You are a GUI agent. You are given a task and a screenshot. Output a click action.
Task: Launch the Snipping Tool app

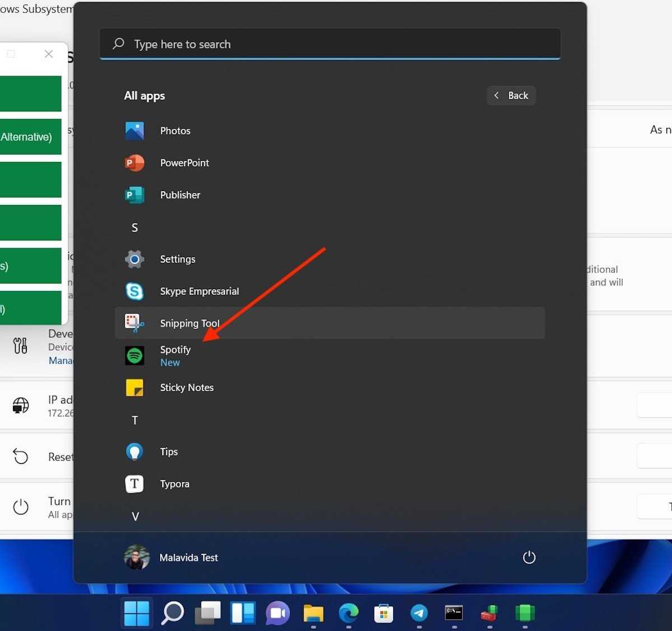(189, 323)
